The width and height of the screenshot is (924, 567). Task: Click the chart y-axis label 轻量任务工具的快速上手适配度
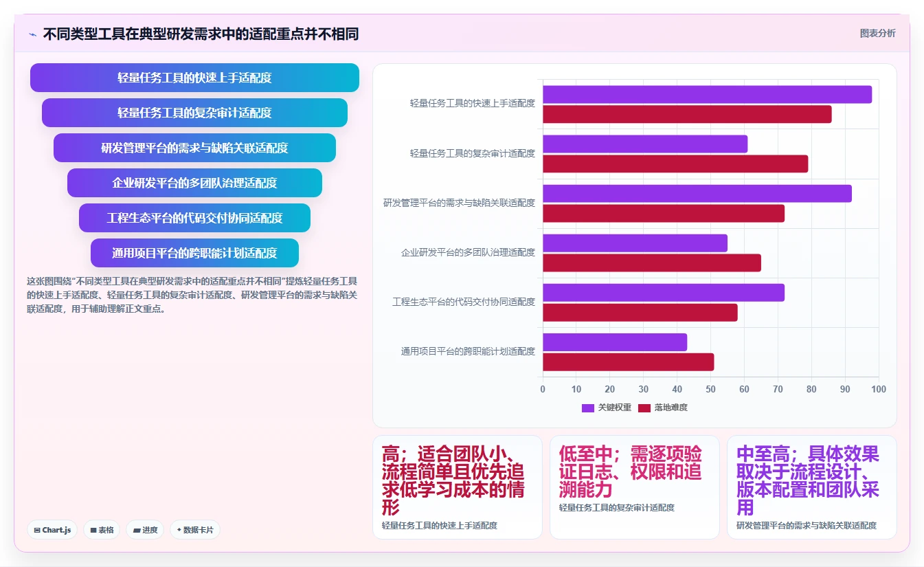(x=473, y=104)
